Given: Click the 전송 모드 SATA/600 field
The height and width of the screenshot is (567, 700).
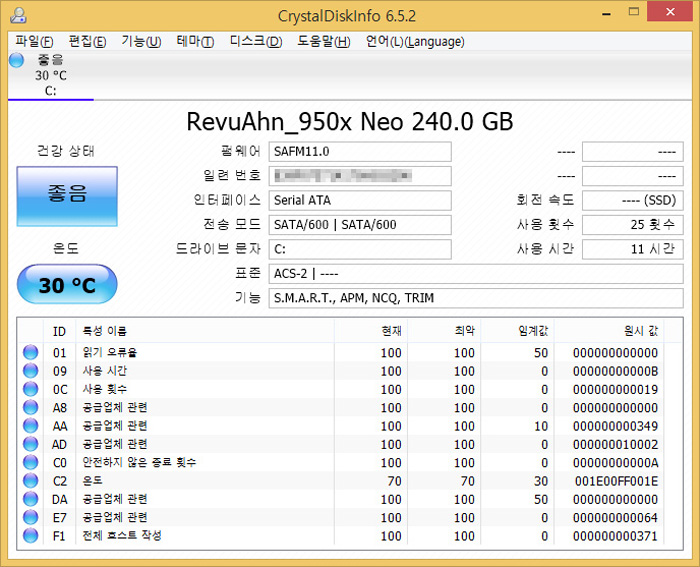Looking at the screenshot, I should (359, 225).
